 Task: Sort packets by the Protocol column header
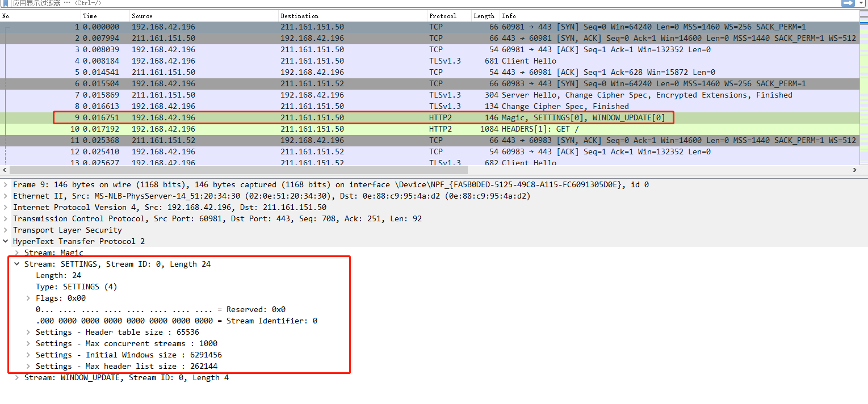(448, 15)
